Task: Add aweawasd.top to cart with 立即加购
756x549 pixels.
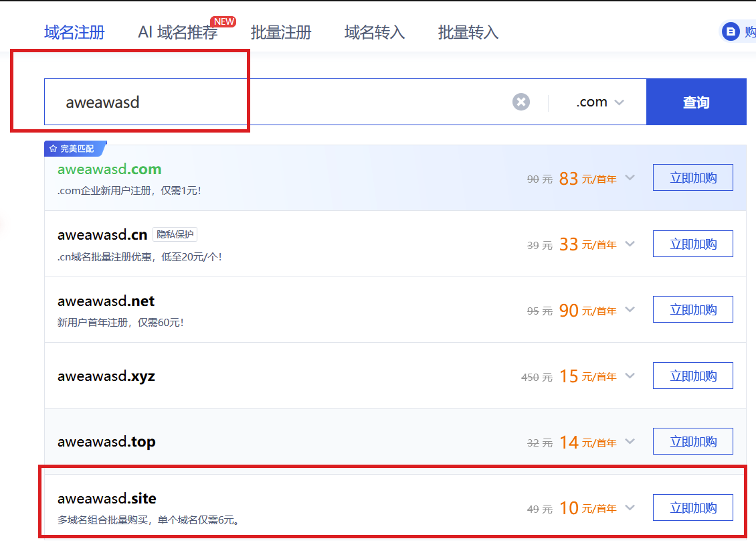Action: (693, 441)
